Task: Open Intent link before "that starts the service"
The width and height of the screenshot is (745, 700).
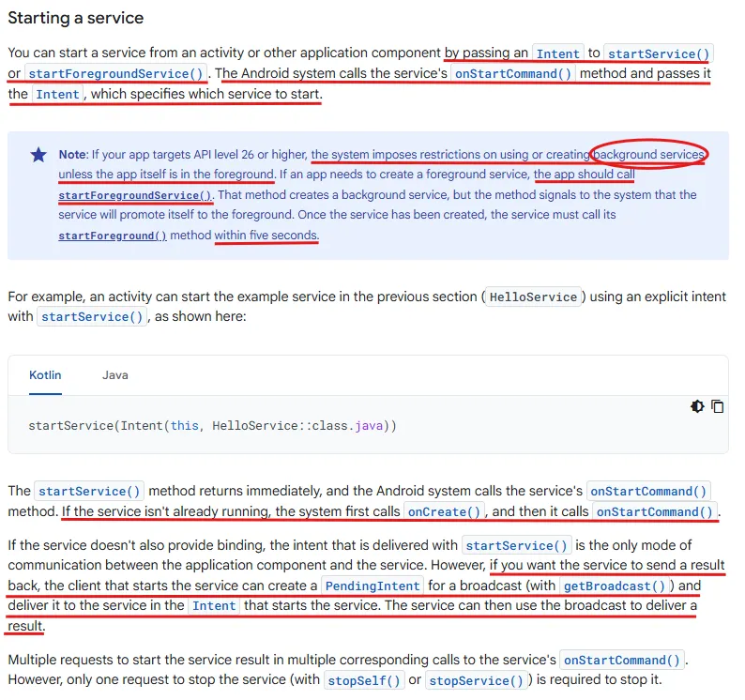Action: pyautogui.click(x=214, y=606)
